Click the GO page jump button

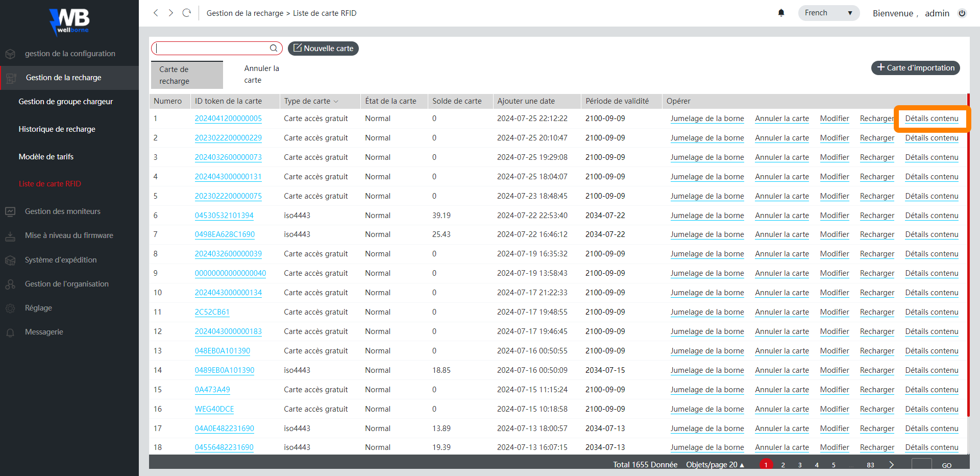click(x=946, y=465)
